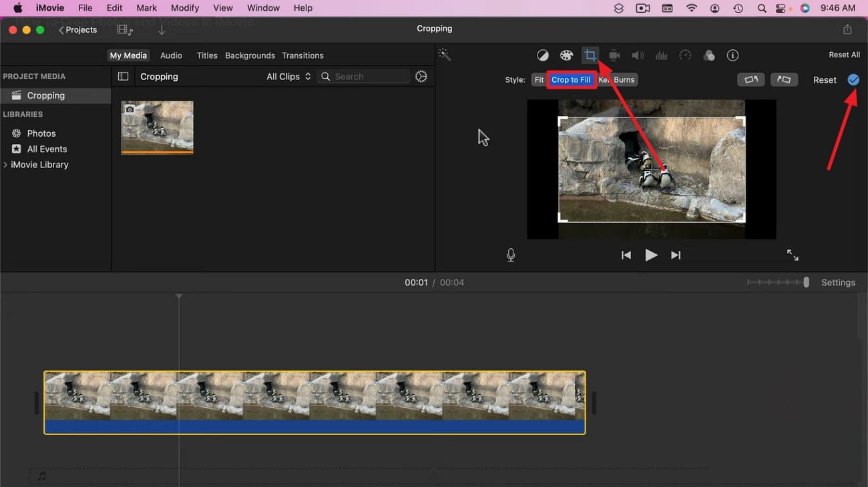The image size is (868, 487).
Task: Play the clip with the play button
Action: tap(651, 254)
